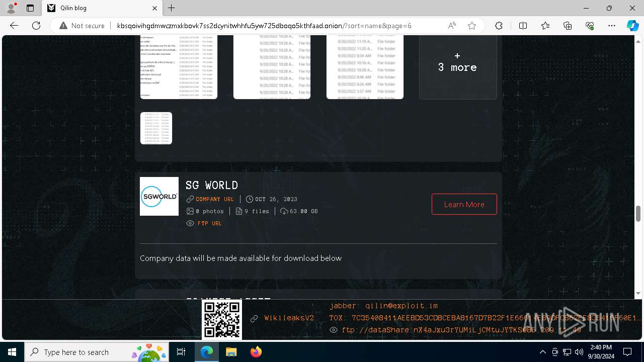The width and height of the screenshot is (644, 362).
Task: Open the first folder listing thumbnail
Action: (179, 67)
